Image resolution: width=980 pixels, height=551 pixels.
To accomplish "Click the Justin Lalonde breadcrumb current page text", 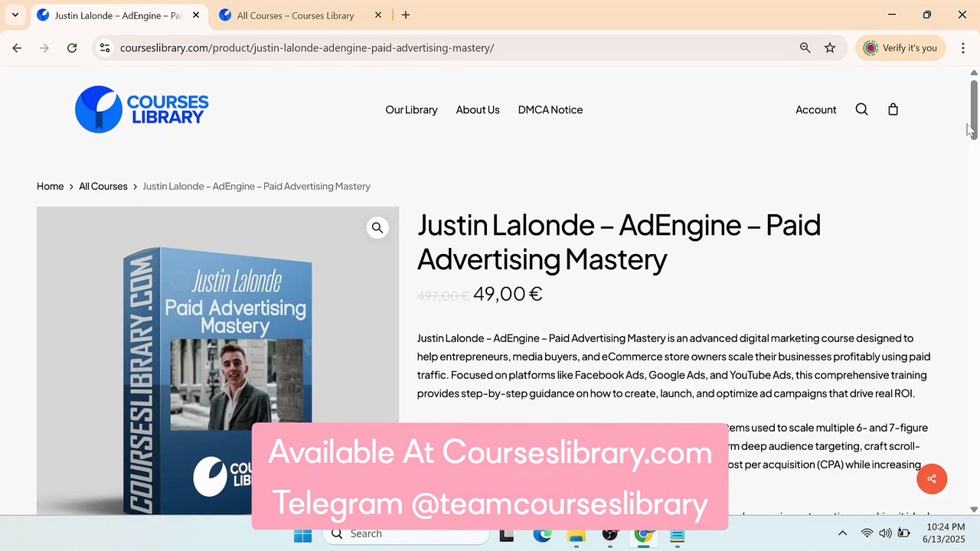I will pyautogui.click(x=256, y=186).
